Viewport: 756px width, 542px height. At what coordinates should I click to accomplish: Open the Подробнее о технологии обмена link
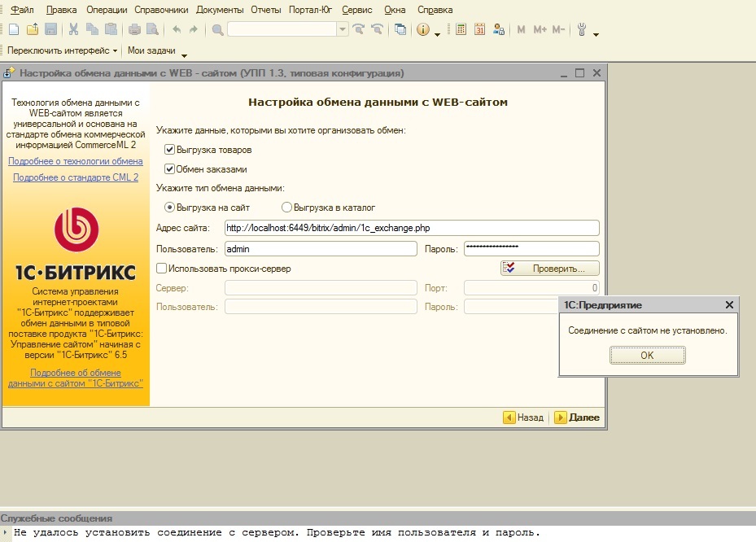[75, 161]
